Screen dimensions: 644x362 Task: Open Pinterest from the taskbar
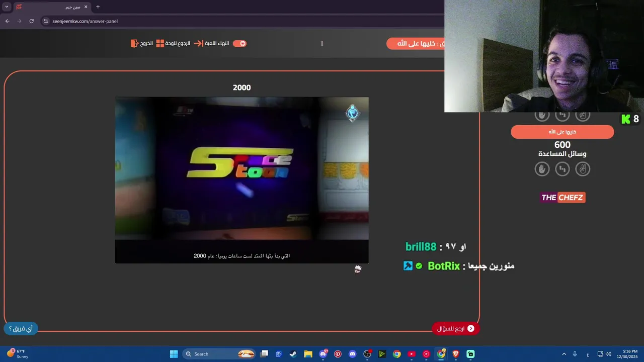(338, 354)
